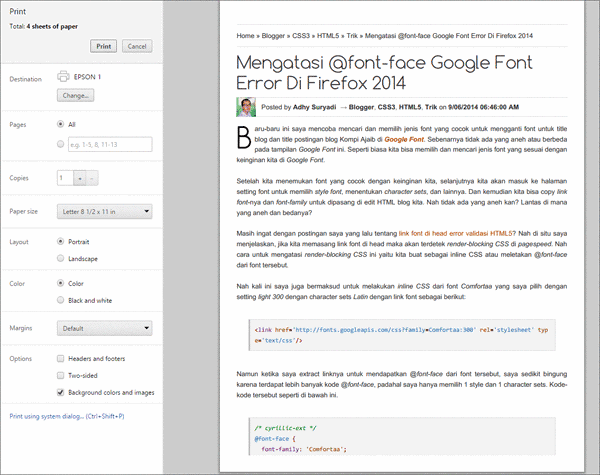Click the Home breadcrumb link
The width and height of the screenshot is (600, 475).
[245, 36]
